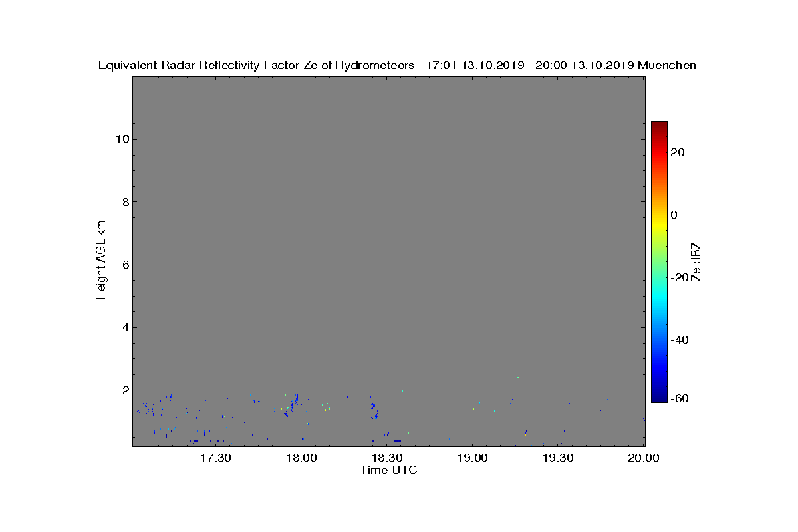The width and height of the screenshot is (798, 532).
Task: Click the blue echo cluster near 18:00
Action: [292, 404]
